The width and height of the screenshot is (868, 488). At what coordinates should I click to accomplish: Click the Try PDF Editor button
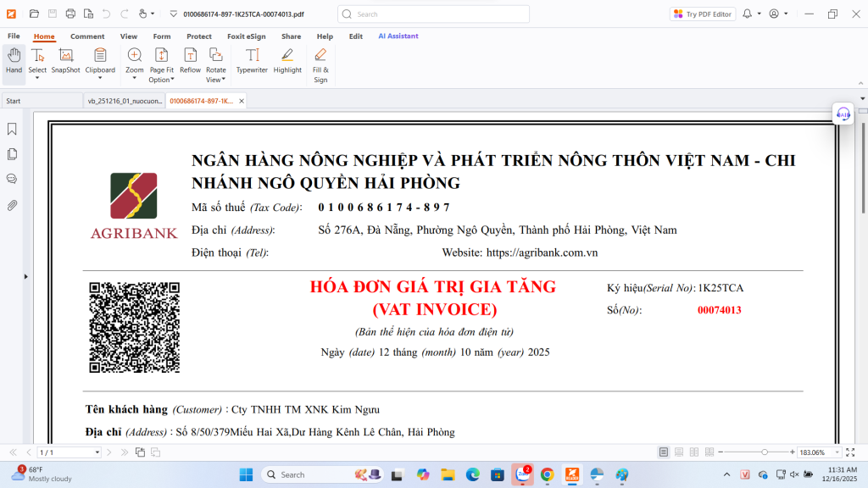[702, 14]
